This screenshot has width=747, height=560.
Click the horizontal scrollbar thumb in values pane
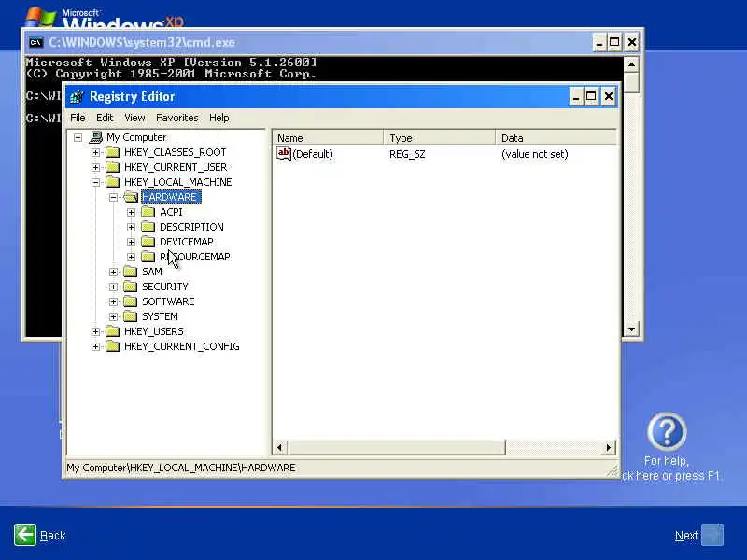pyautogui.click(x=396, y=448)
